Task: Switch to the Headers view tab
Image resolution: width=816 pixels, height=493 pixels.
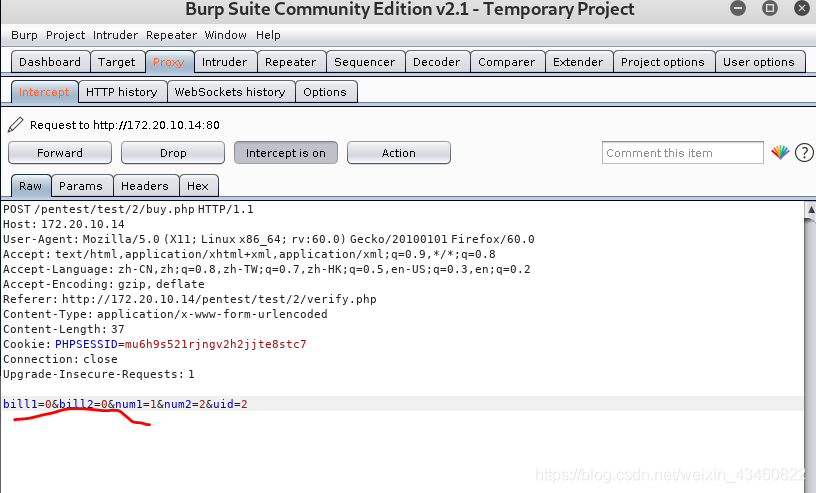Action: click(145, 186)
